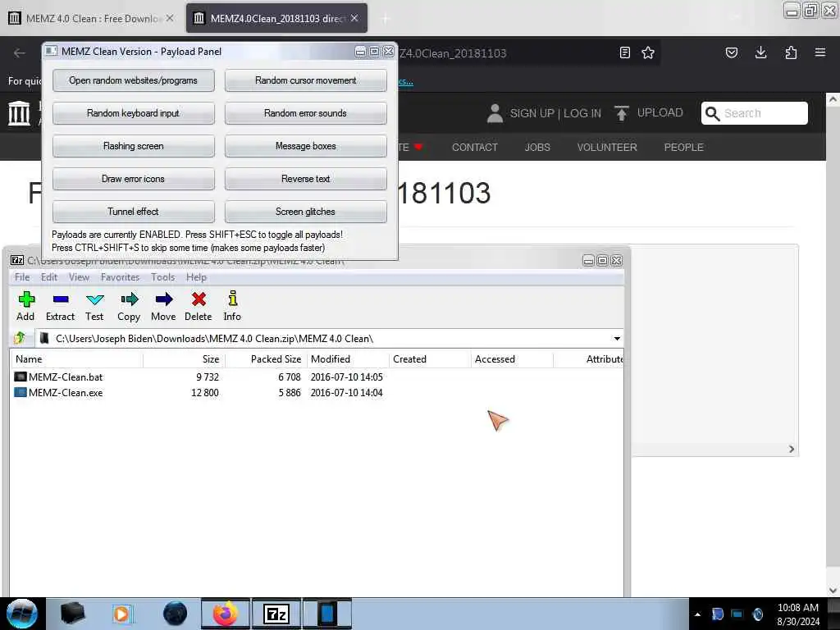Image resolution: width=840 pixels, height=630 pixels.
Task: Open JOBS in Archive nav bar
Action: [x=537, y=148]
